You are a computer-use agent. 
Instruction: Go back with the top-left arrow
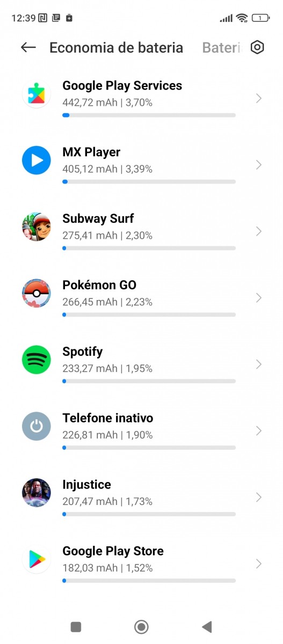point(28,47)
